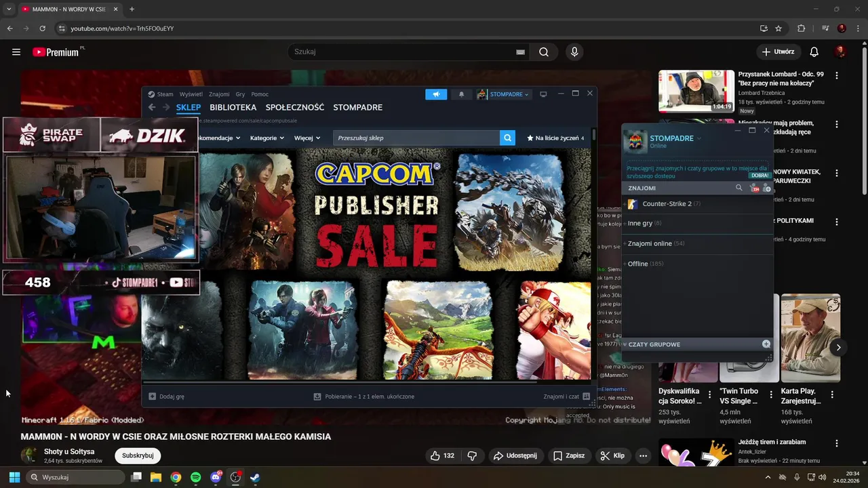Viewport: 868px width, 488px height.
Task: Expand the Znajomi online group
Action: tap(698, 243)
